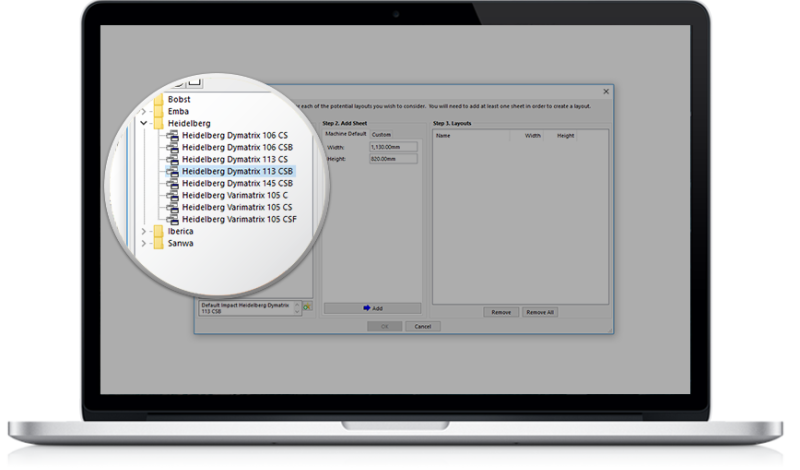
Task: Select Heidelberg Dymatrix 113 CS
Action: tap(235, 159)
